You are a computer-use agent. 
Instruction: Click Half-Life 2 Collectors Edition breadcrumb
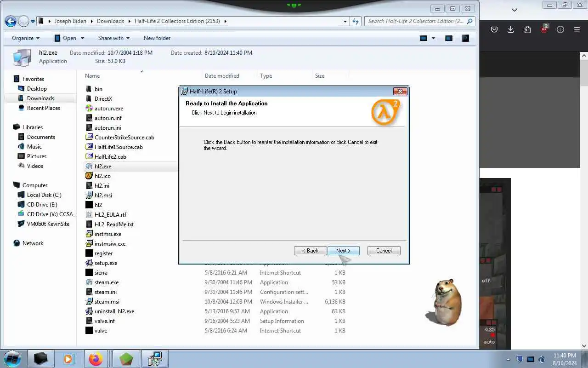(177, 21)
